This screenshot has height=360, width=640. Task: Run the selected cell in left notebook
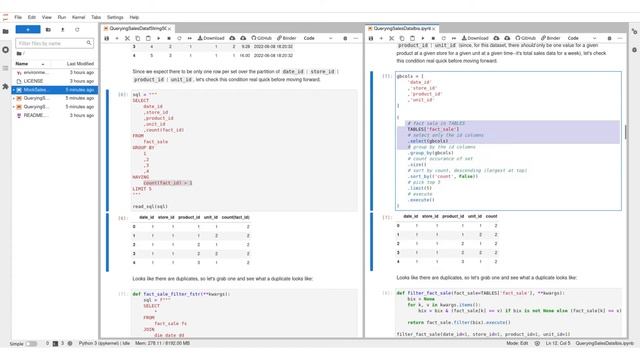pyautogui.click(x=158, y=38)
